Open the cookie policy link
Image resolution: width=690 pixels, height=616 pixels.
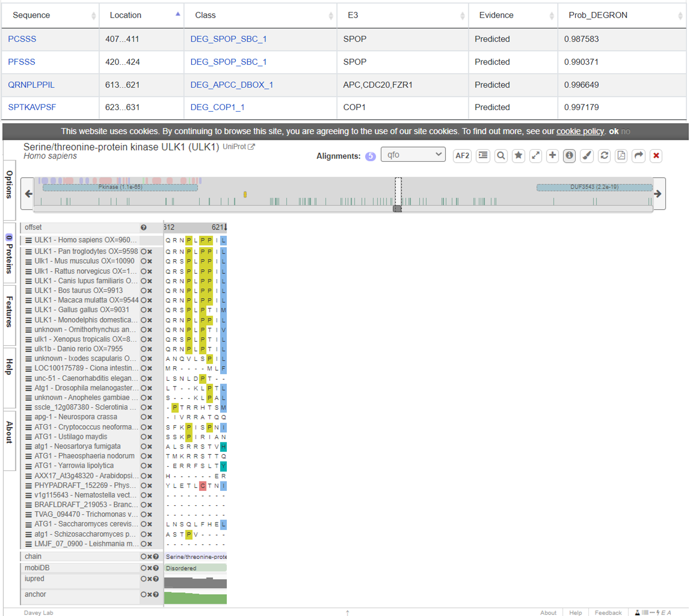[x=580, y=131]
